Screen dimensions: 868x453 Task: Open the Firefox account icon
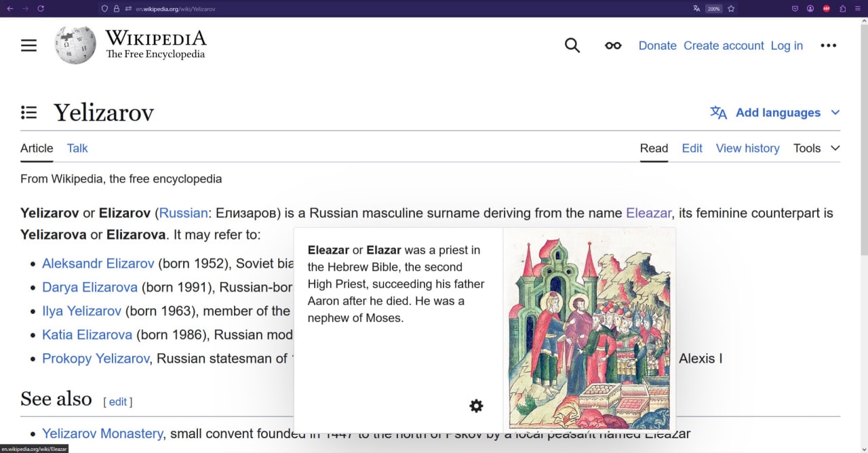810,9
